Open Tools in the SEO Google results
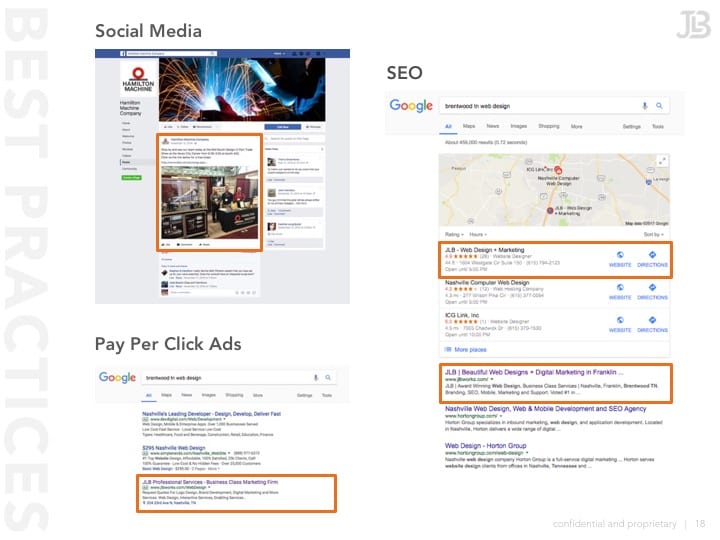This screenshot has height=540, width=720. (658, 126)
